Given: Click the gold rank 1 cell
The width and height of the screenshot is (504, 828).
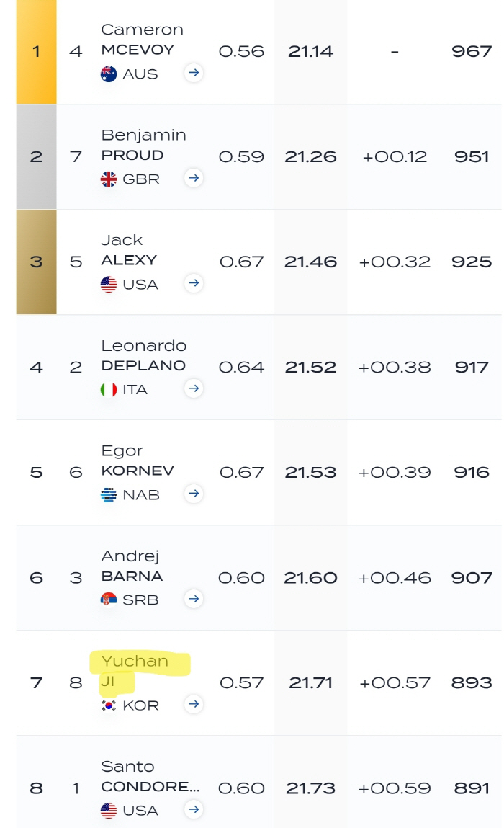Looking at the screenshot, I should point(37,51).
